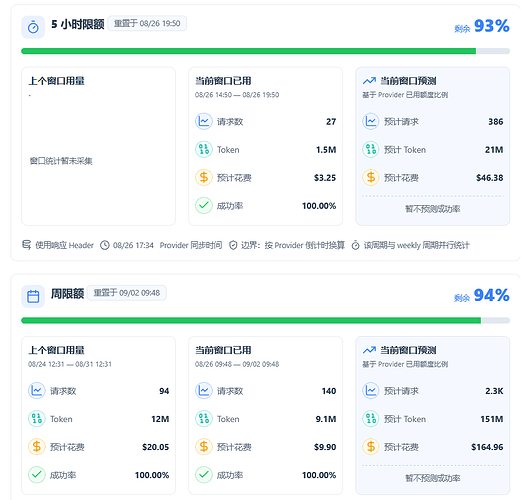Click chart icon next to 140 requests
This screenshot has width=521, height=500.
[204, 391]
